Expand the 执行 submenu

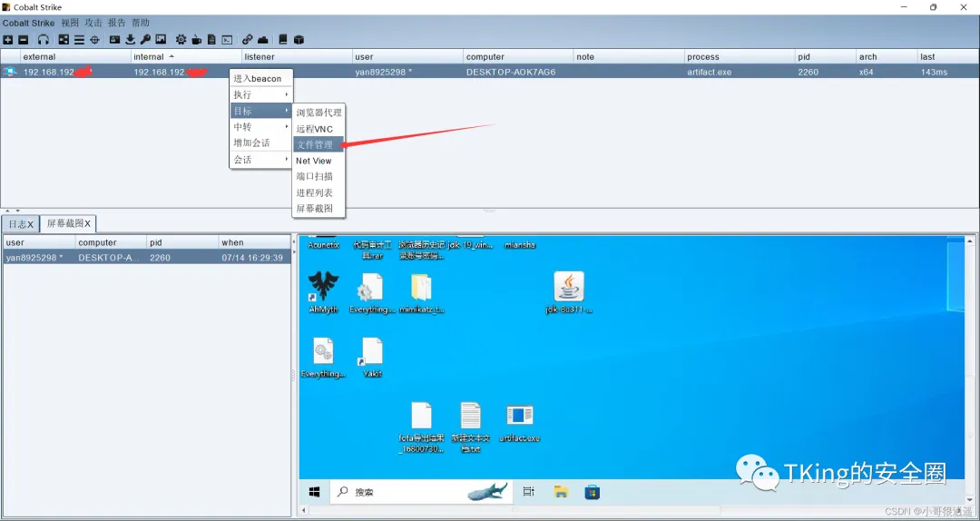(261, 94)
